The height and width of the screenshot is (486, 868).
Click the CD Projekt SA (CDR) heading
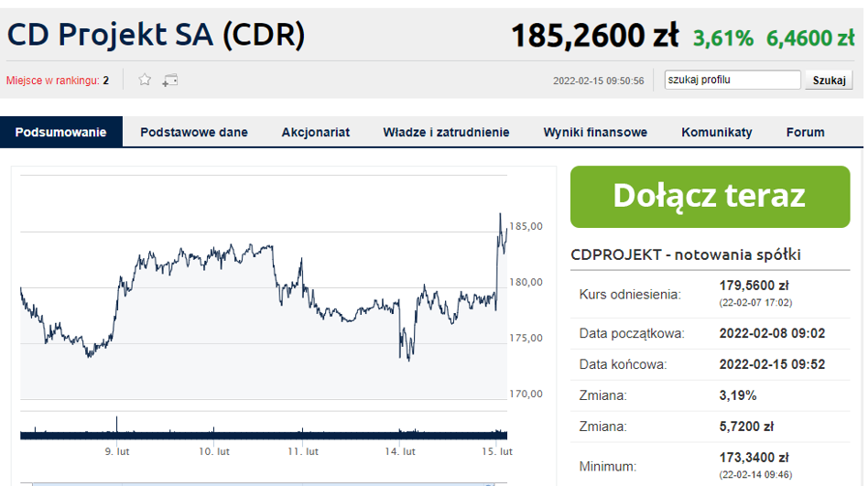pos(156,35)
